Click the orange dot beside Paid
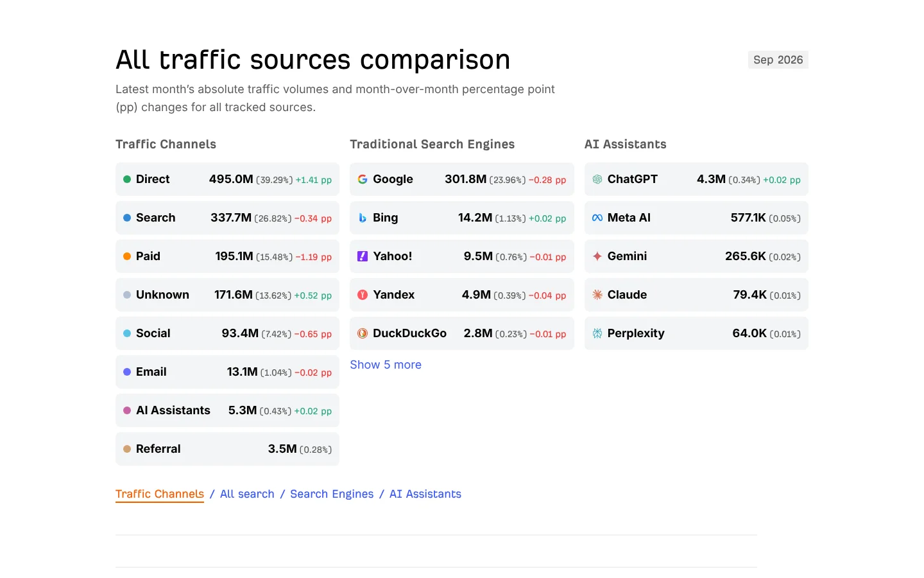This screenshot has height=578, width=924. coord(127,256)
